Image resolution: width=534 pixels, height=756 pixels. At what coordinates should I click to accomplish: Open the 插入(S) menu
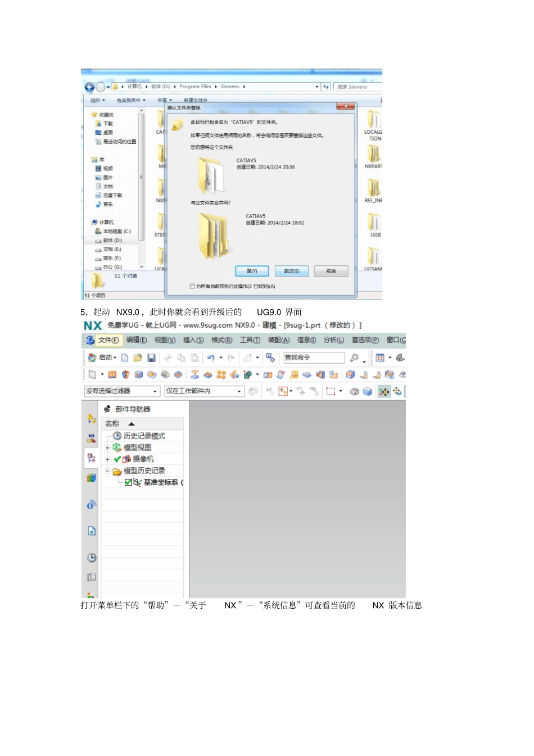pyautogui.click(x=193, y=340)
